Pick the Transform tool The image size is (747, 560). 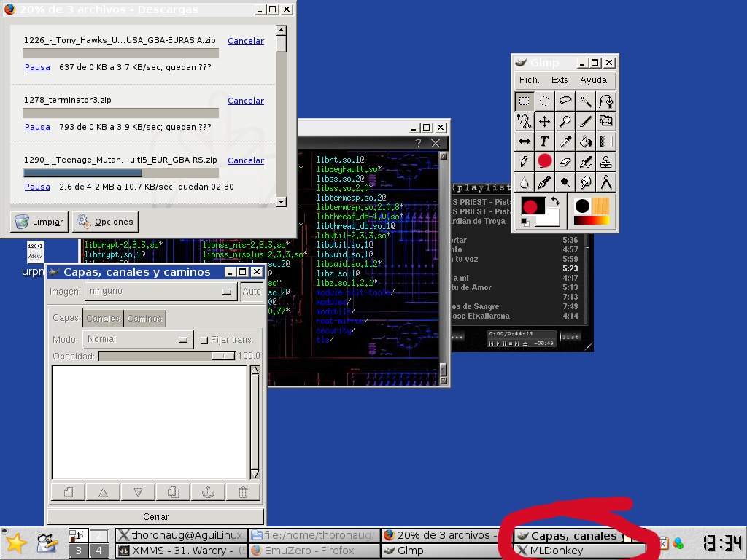point(606,122)
